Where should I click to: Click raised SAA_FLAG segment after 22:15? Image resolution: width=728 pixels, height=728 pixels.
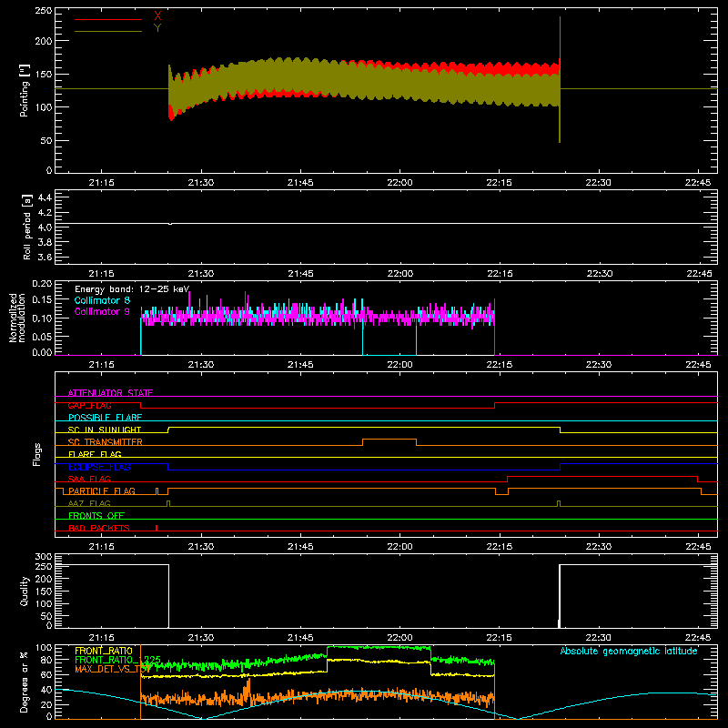[x=602, y=476]
